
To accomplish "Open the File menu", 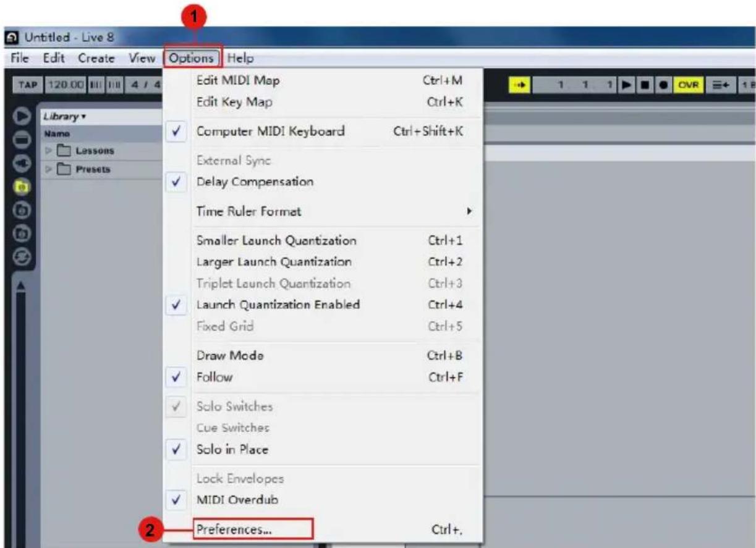I will point(20,58).
